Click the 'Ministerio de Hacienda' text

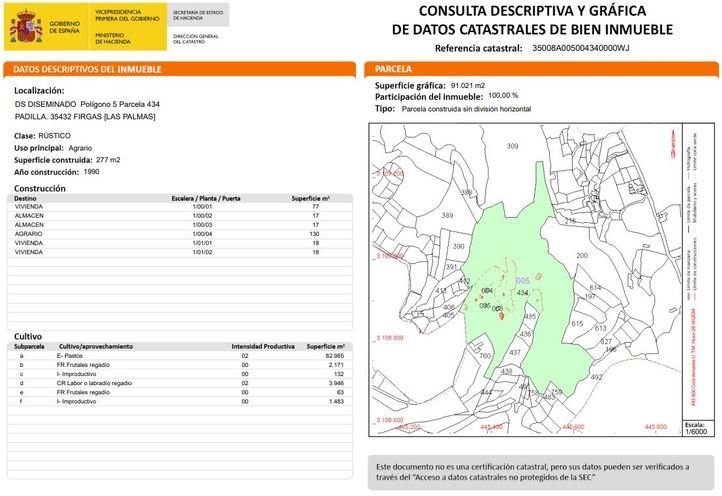click(x=113, y=38)
